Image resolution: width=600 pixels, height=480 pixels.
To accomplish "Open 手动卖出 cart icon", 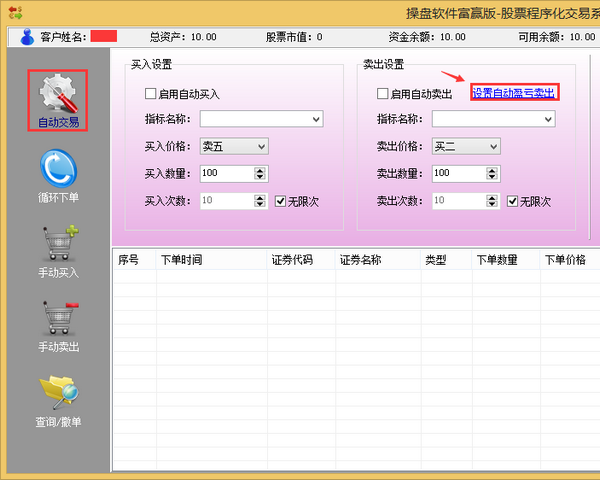I will click(57, 318).
